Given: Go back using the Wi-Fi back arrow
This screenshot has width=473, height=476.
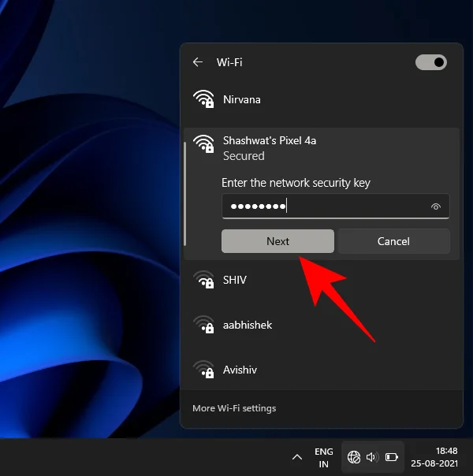Looking at the screenshot, I should click(198, 62).
